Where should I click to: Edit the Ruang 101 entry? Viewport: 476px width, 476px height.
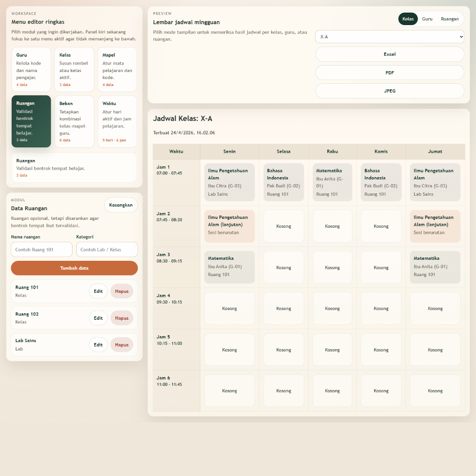[x=98, y=291]
